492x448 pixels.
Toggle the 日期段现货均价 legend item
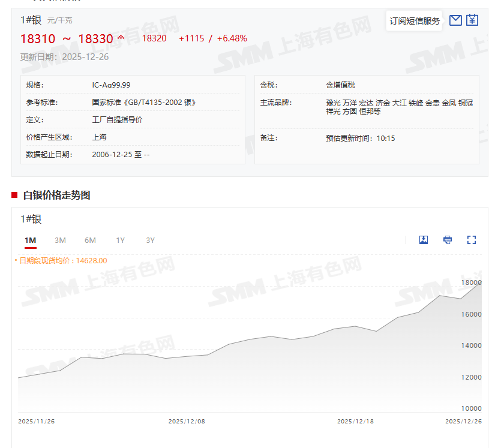(62, 260)
